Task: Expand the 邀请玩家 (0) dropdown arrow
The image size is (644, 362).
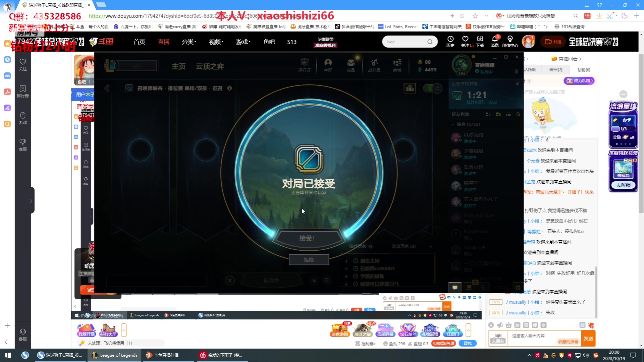Action: pos(431,246)
